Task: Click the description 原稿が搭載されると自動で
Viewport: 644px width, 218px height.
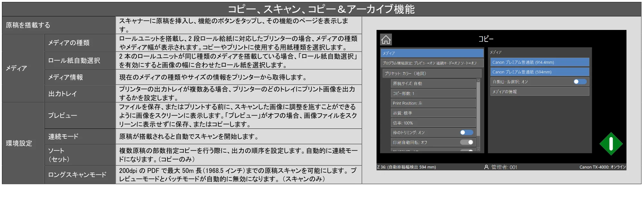Action: (x=239, y=137)
